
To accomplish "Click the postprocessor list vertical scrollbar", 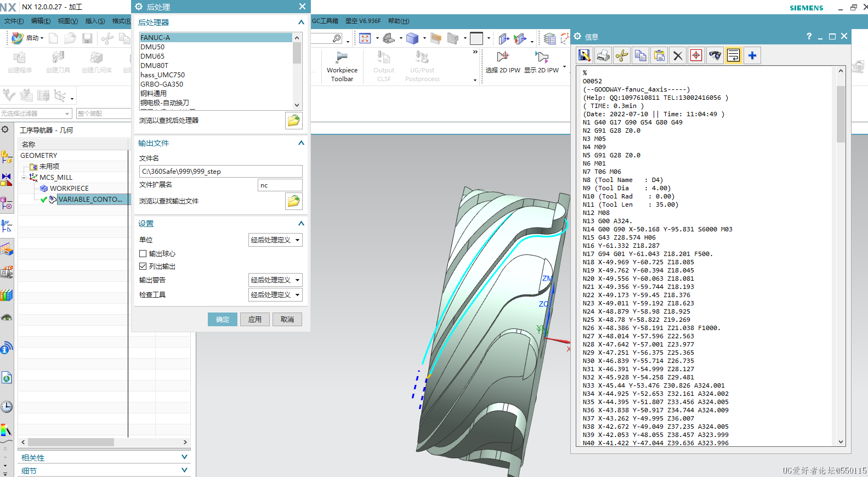I will click(x=297, y=71).
